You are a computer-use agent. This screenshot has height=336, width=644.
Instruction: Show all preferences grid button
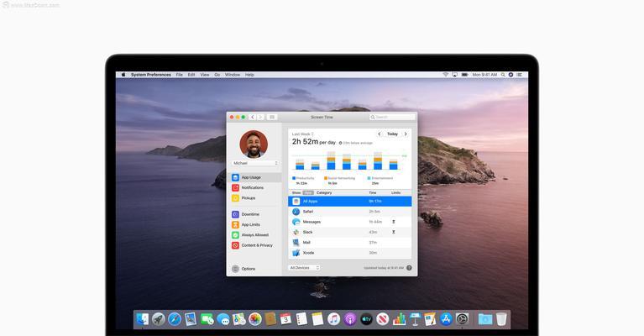point(272,117)
